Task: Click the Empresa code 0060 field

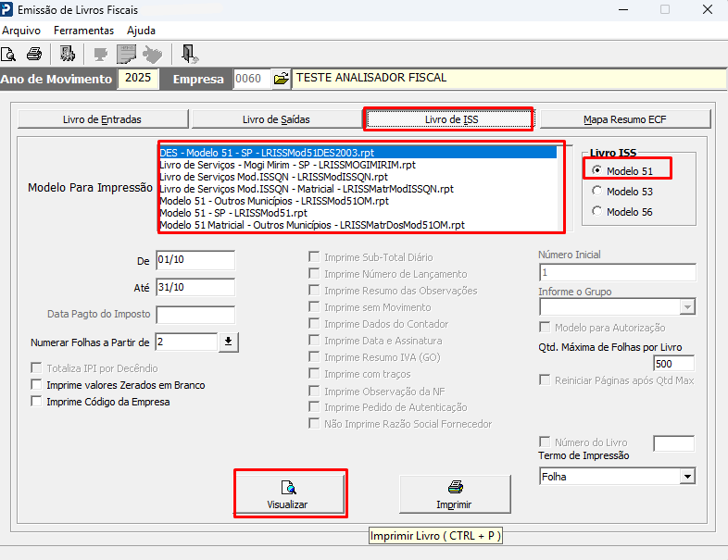Action: coord(253,79)
